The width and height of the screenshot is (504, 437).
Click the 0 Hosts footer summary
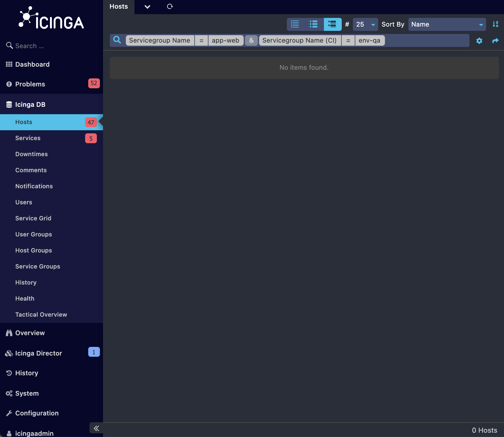(485, 430)
